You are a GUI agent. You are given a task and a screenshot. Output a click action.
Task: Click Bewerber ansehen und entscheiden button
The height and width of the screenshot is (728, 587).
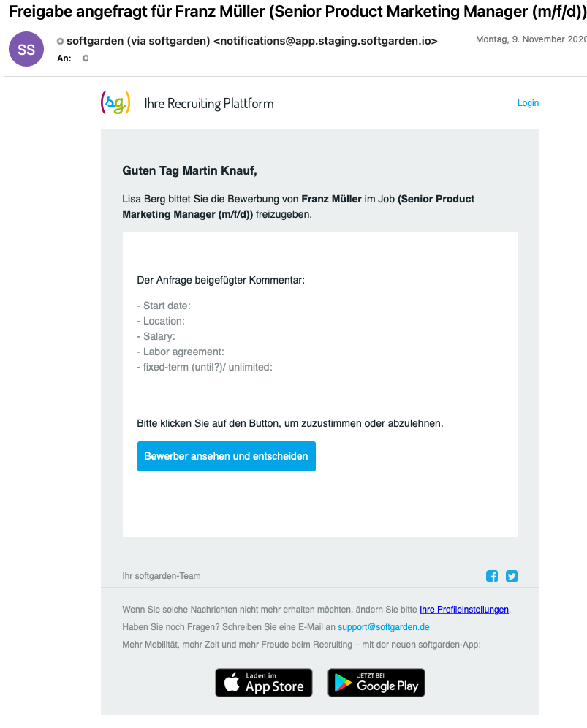click(x=227, y=456)
